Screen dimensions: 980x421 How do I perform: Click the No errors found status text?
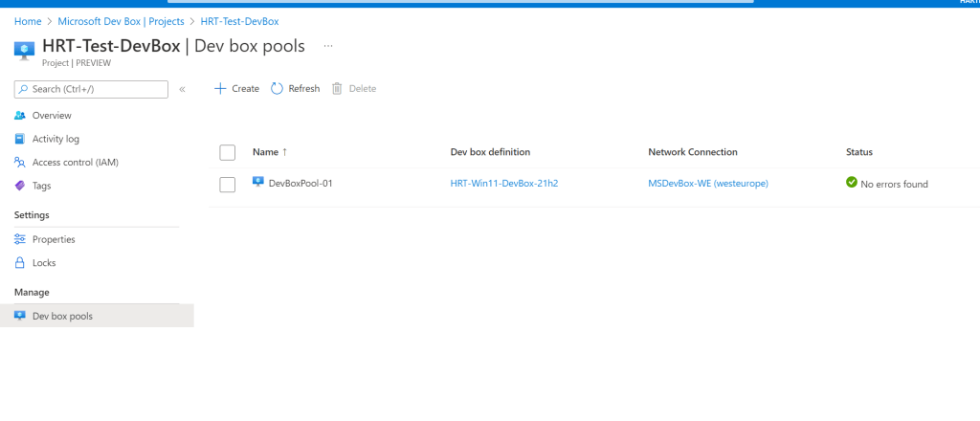(895, 185)
